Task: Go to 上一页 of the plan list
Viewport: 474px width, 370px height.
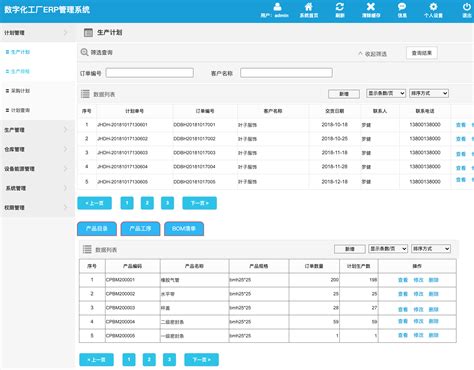Action: [94, 203]
